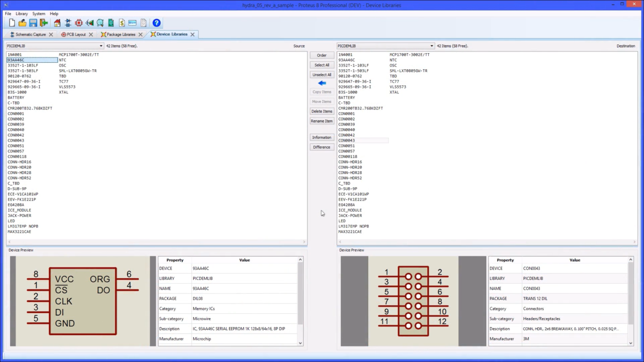The width and height of the screenshot is (644, 362).
Task: Select JACK-POWER in the destination list
Action: coord(350,216)
